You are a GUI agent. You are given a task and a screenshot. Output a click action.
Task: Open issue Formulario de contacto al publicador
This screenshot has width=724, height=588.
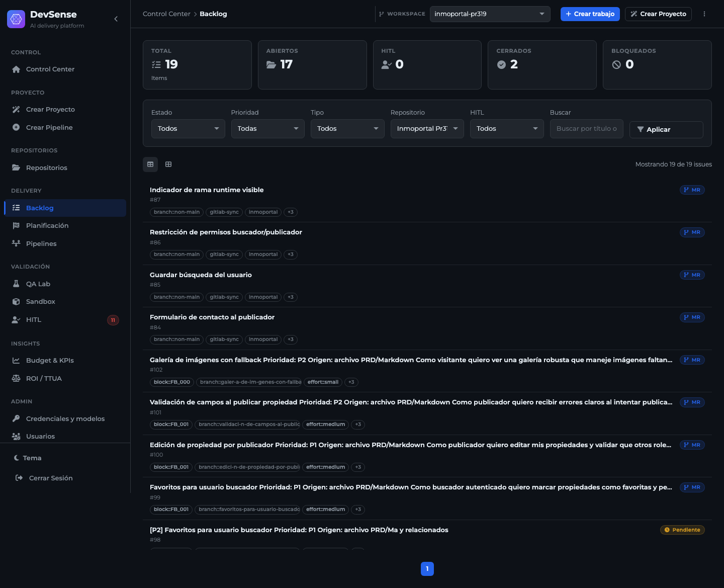point(212,317)
